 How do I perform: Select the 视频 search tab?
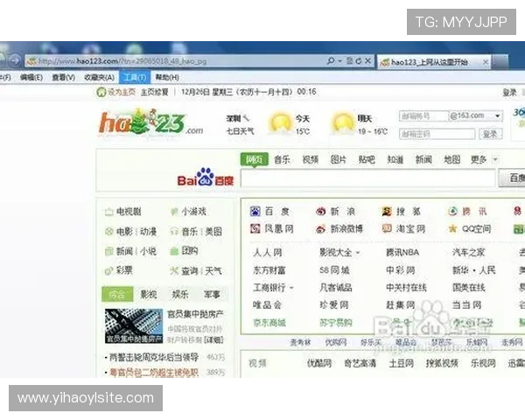tap(310, 160)
